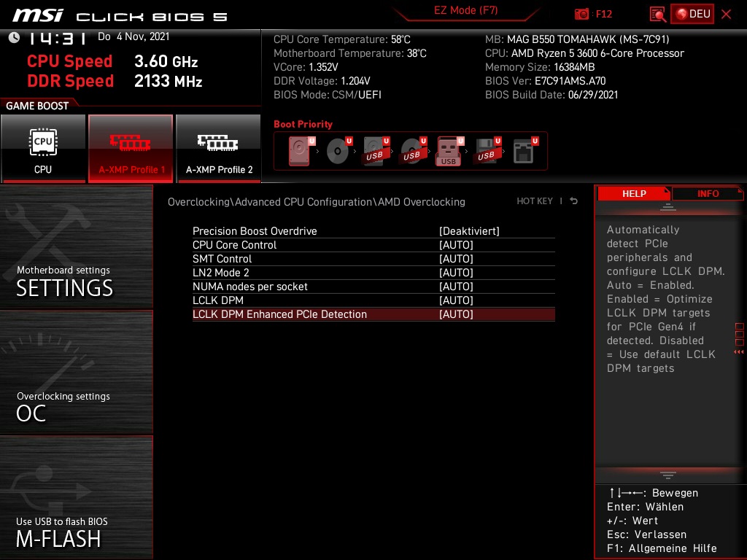
Task: Click the date Do 4 Nov, 2021
Action: (x=133, y=36)
